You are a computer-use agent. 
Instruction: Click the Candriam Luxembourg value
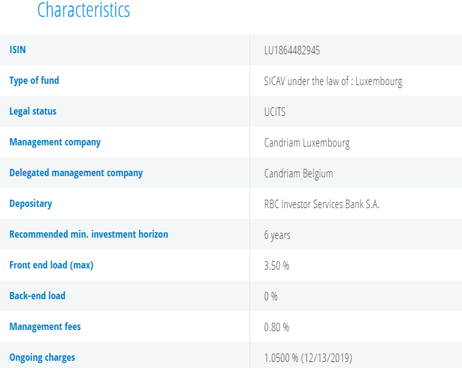point(307,143)
